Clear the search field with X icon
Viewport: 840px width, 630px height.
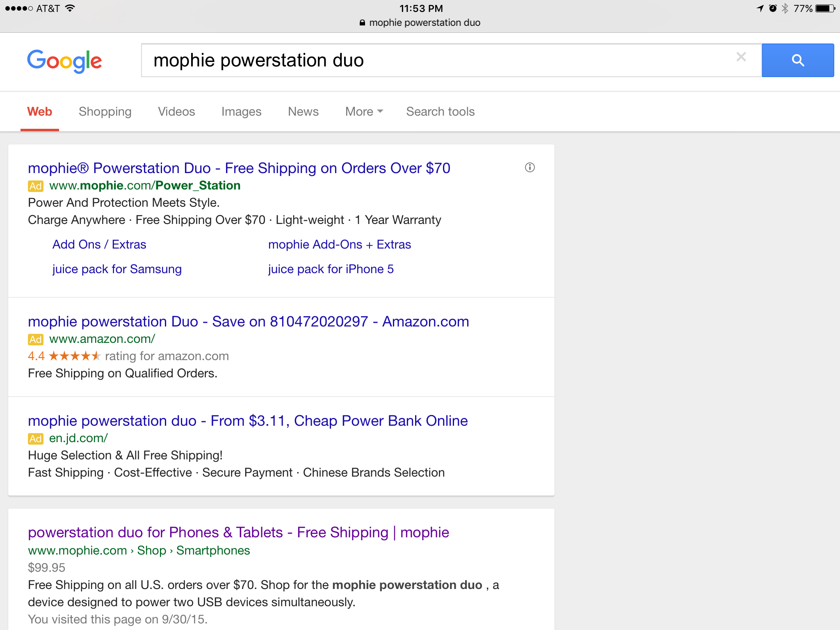tap(741, 57)
